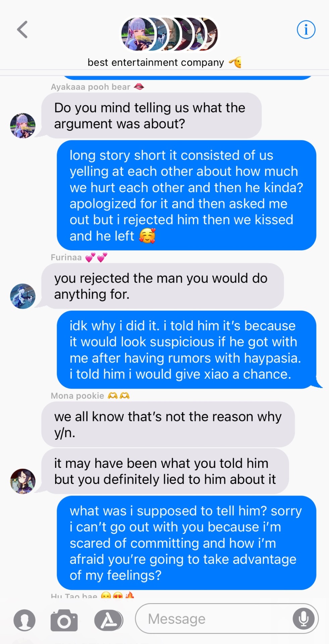Tap the microphone dictation icon
Screen dimensions: 329x644
click(x=304, y=619)
